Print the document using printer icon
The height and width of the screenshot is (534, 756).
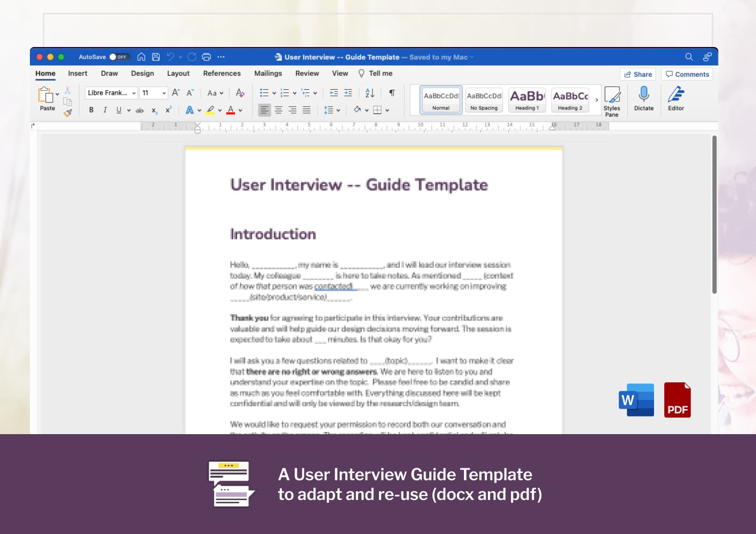tap(207, 57)
